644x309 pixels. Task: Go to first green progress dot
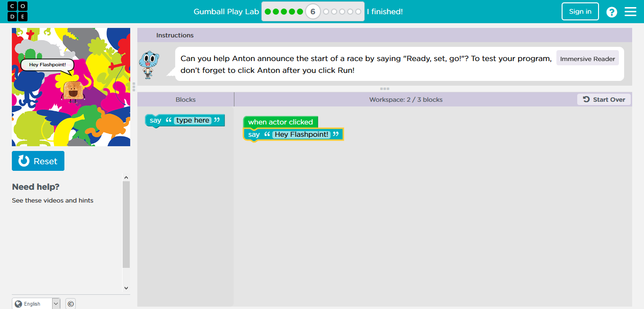(268, 11)
